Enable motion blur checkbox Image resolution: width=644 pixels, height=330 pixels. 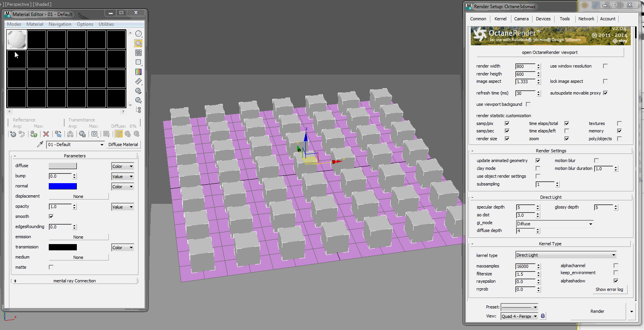tap(596, 161)
